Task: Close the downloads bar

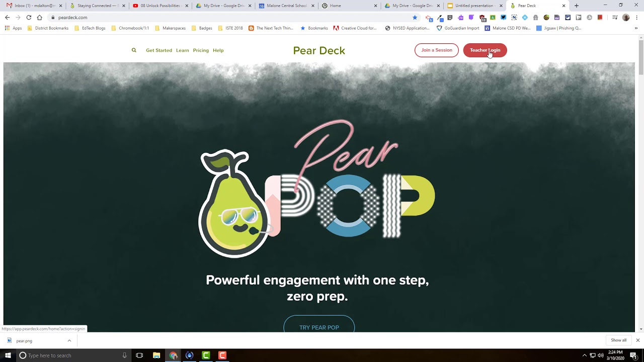Action: [637, 340]
